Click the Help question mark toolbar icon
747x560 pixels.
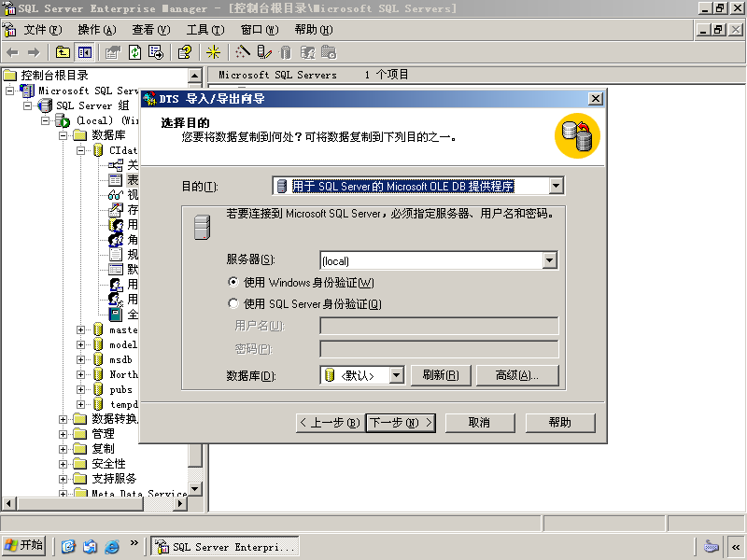click(x=184, y=52)
